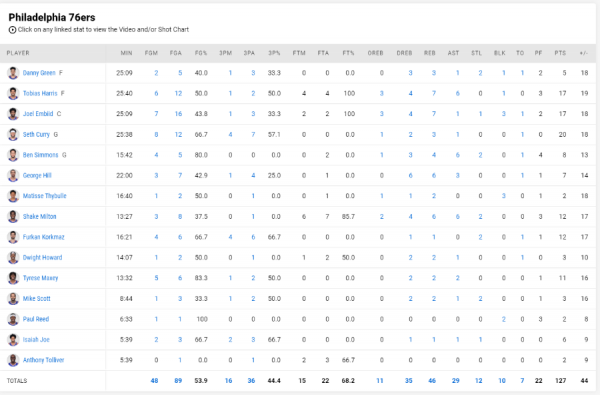The width and height of the screenshot is (600, 395).
Task: Open Tobias Harris player page
Action: (40, 93)
